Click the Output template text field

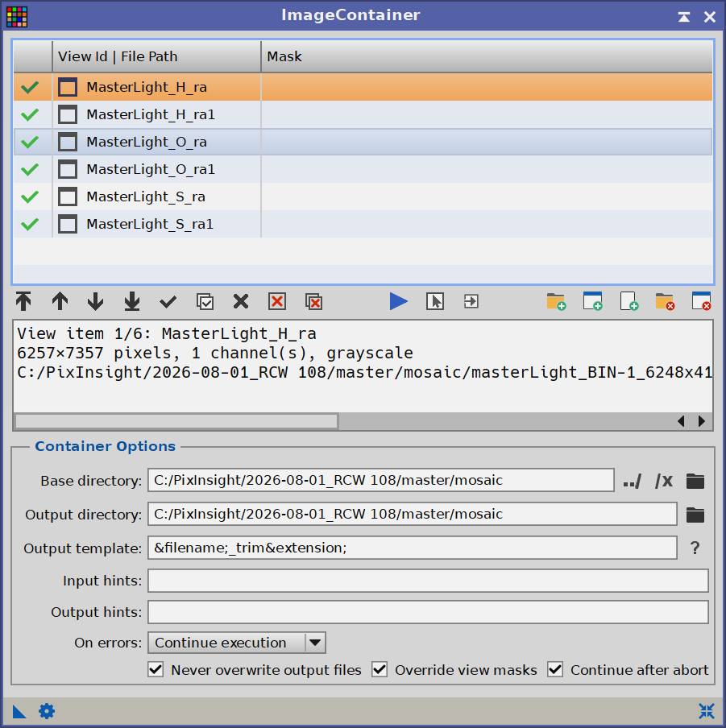(412, 548)
